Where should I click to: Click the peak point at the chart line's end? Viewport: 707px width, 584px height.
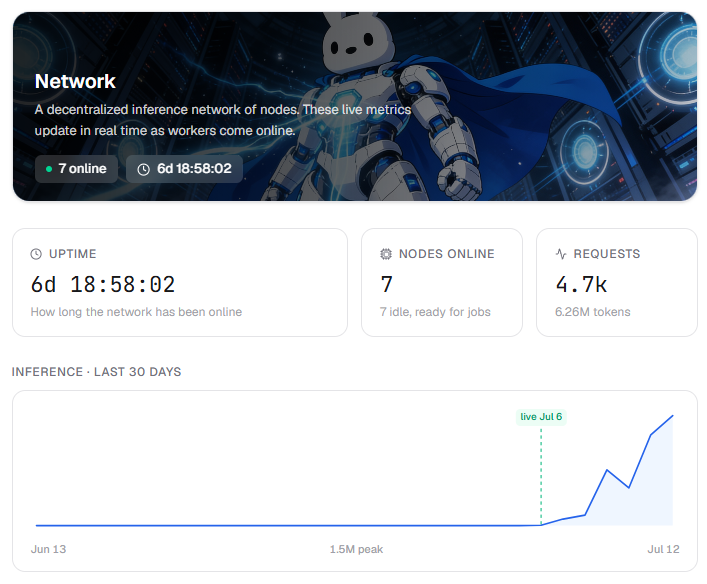coord(673,416)
